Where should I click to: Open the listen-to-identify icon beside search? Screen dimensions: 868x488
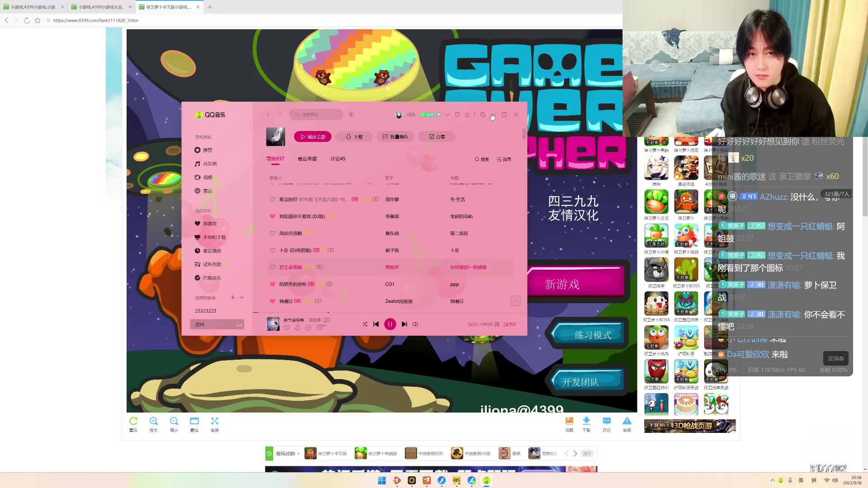point(351,115)
